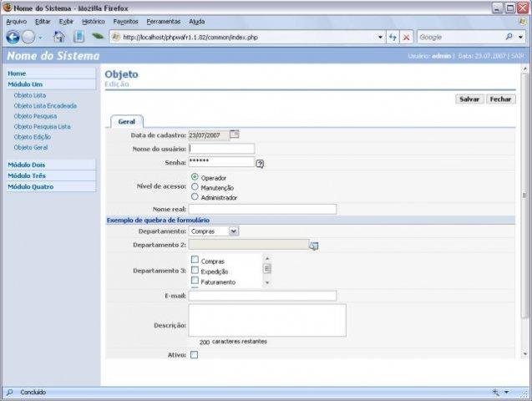Click the browser URL address field
Image resolution: width=532 pixels, height=401 pixels.
(x=248, y=38)
